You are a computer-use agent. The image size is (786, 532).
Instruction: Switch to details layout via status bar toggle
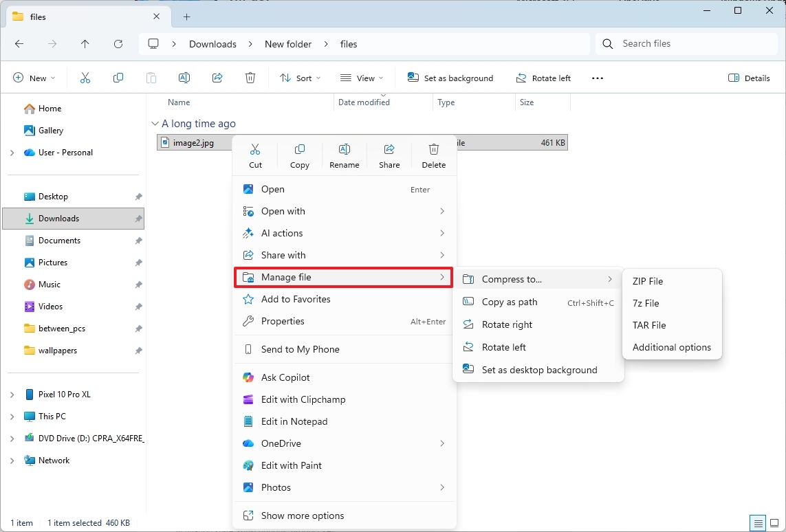757,523
